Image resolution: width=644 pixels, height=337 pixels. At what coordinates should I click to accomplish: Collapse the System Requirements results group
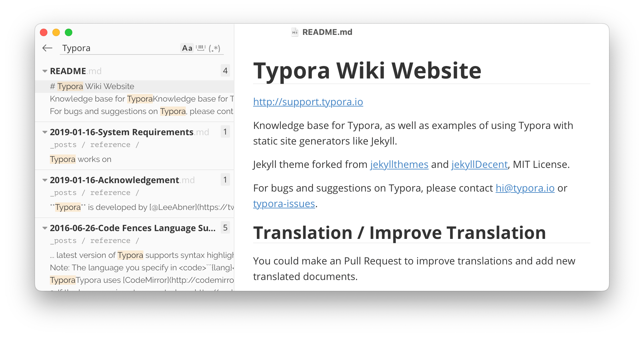point(45,132)
